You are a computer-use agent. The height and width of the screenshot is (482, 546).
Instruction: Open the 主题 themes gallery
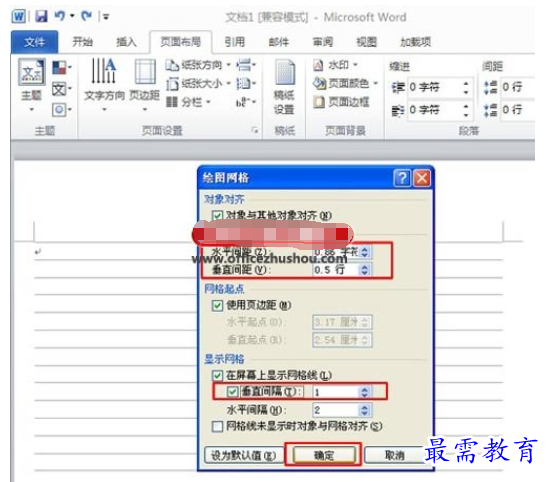(x=32, y=85)
